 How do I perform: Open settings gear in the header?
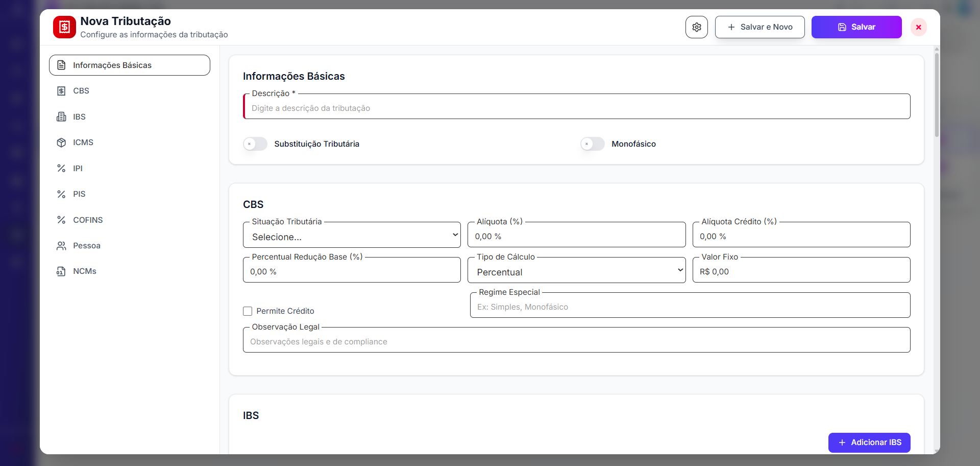(697, 27)
